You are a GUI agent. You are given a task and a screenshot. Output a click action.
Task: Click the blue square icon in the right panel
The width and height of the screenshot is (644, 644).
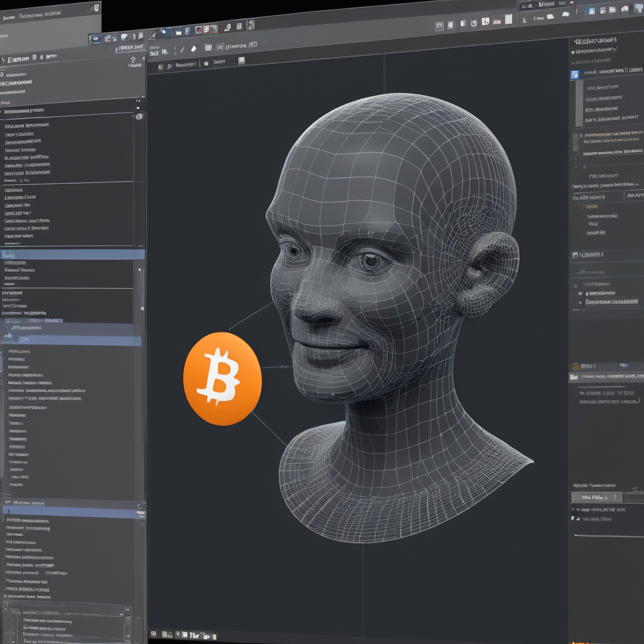pos(575,74)
